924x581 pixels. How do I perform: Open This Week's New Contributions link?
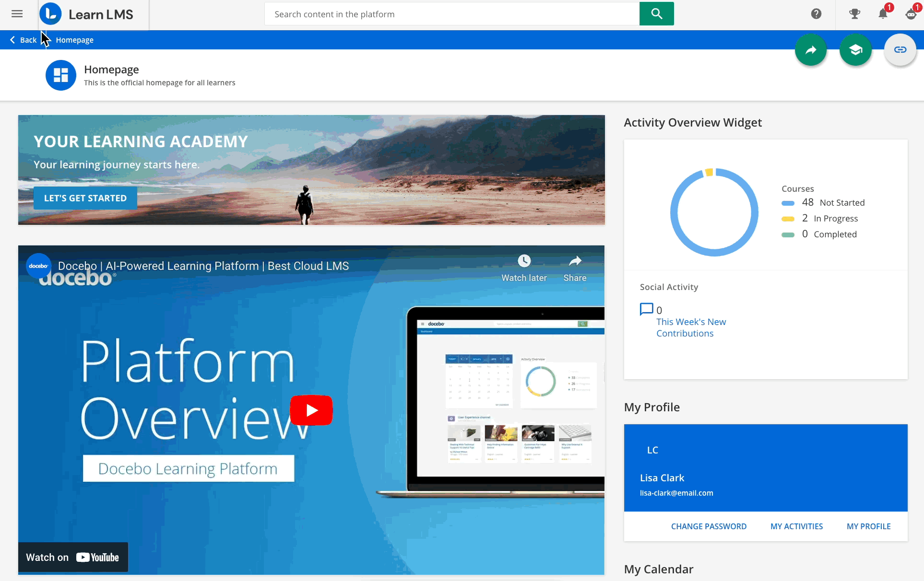pos(691,327)
